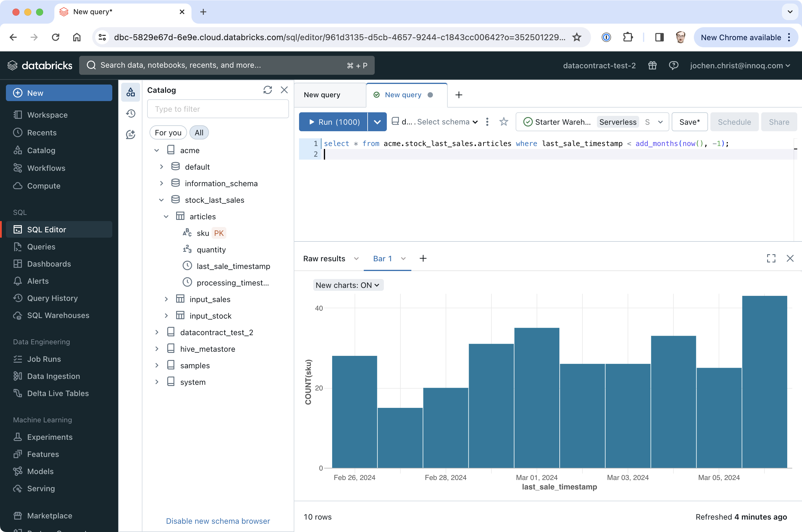Toggle New charts ON switch
The image size is (802, 532).
[347, 285]
